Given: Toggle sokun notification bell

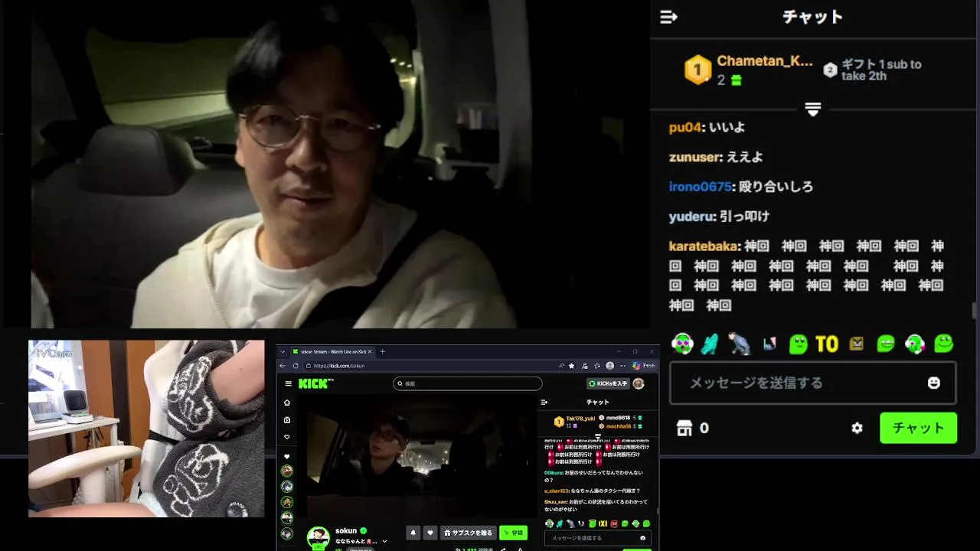Looking at the screenshot, I should coord(413,533).
